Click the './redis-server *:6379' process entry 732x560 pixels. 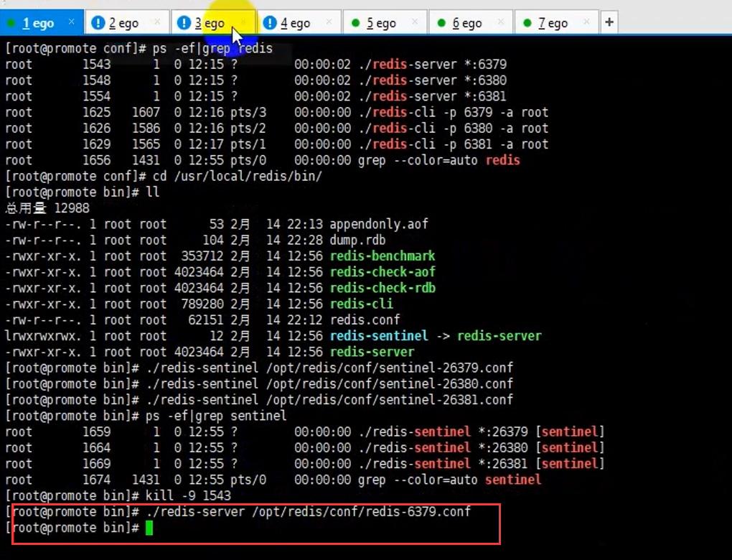click(x=432, y=65)
